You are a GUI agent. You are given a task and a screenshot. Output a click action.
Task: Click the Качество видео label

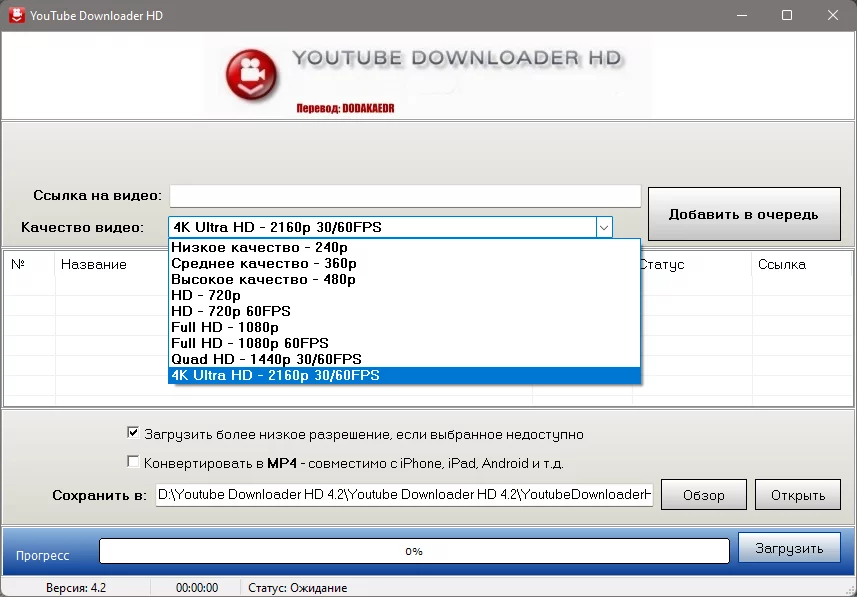click(83, 227)
